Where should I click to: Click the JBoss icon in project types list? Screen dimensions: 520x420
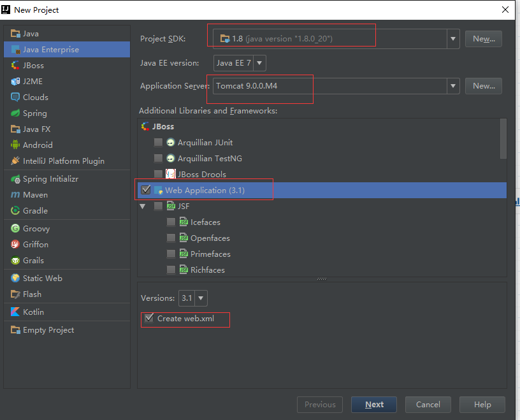[x=15, y=66]
